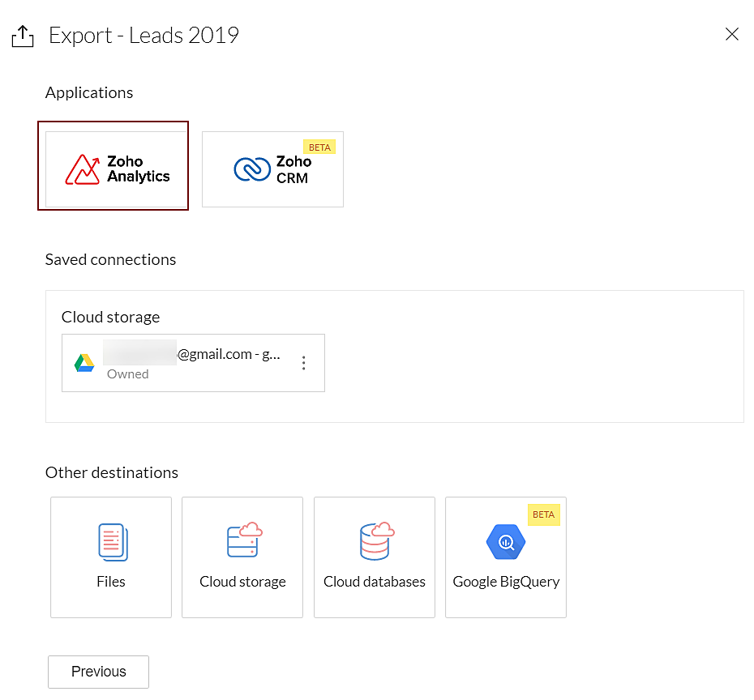Viewport: 754px width, 700px height.
Task: Click the 'Other destinations' heading
Action: click(x=112, y=472)
